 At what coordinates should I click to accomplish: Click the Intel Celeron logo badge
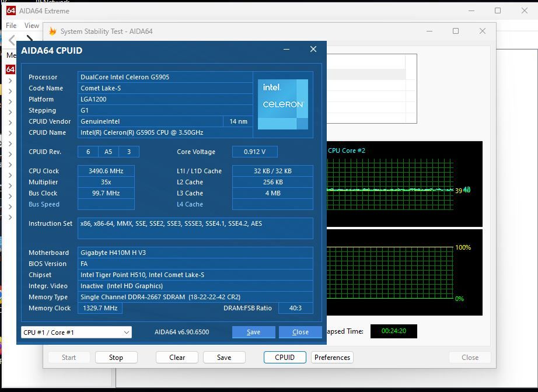click(x=283, y=104)
